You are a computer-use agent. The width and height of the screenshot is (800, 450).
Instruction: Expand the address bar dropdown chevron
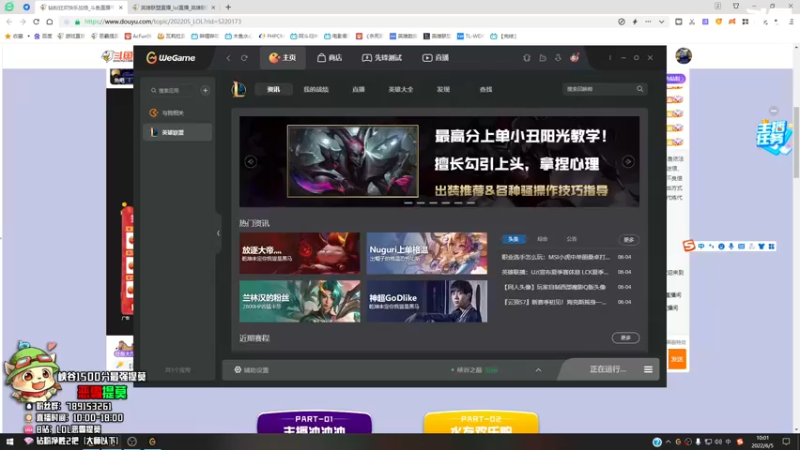click(661, 22)
